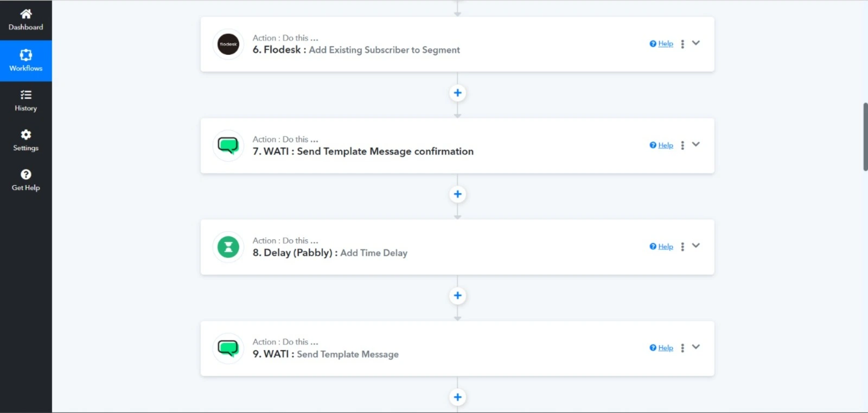Viewport: 868px width, 413px height.
Task: Click the Delay hourglass icon in step 8
Action: pos(228,247)
